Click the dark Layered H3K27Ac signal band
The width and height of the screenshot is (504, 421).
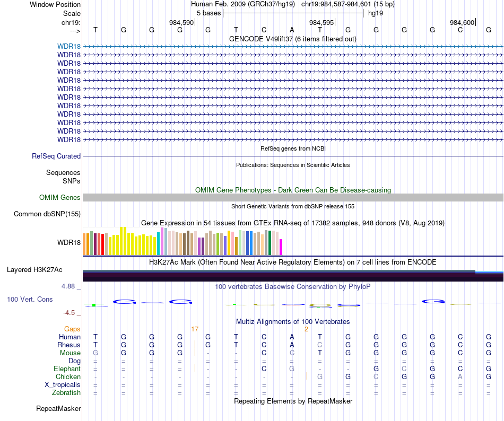click(293, 276)
